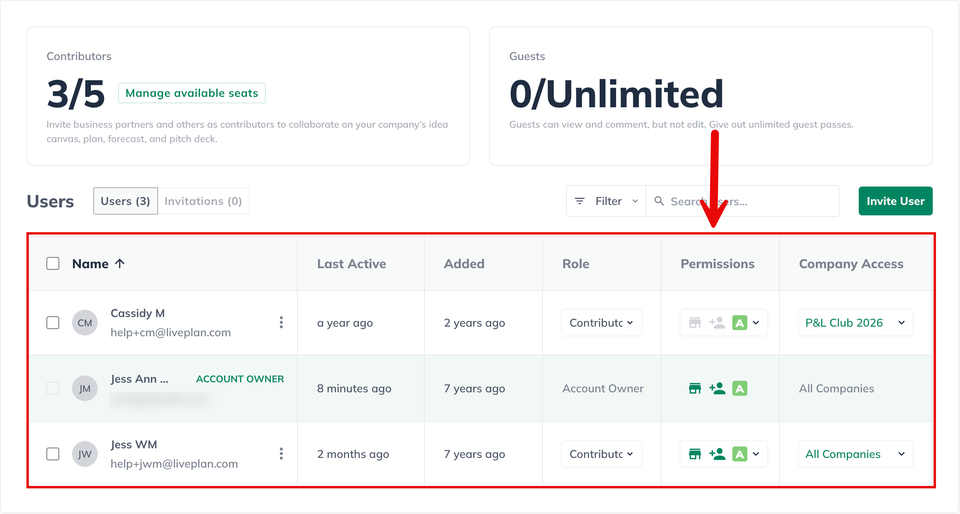The image size is (960, 514).
Task: Click '2 months ago' last active value
Action: tap(353, 454)
